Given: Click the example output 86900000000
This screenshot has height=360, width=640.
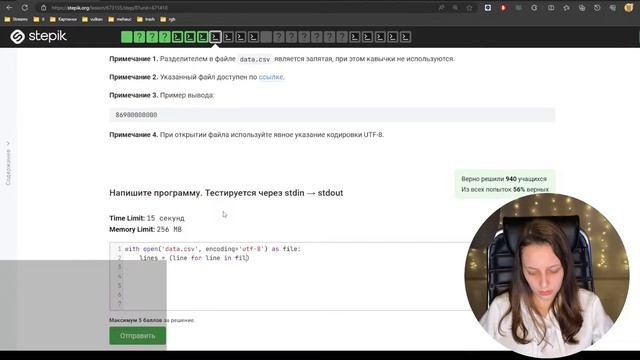Looking at the screenshot, I should coord(136,115).
